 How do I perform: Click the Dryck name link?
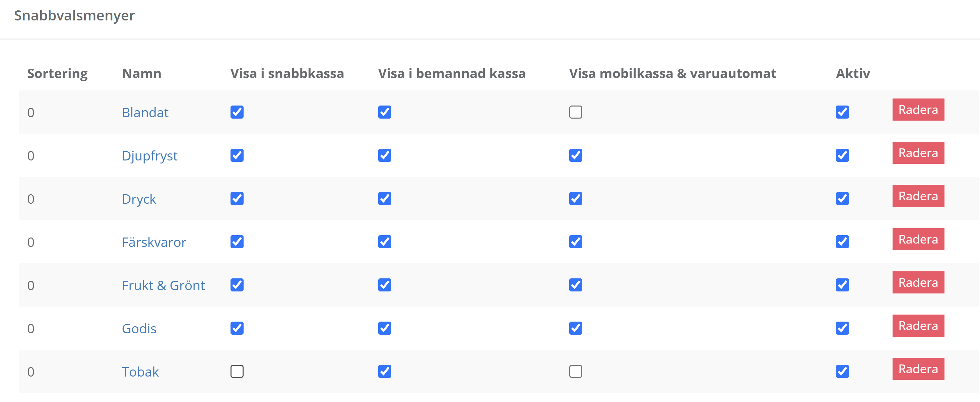click(x=139, y=199)
